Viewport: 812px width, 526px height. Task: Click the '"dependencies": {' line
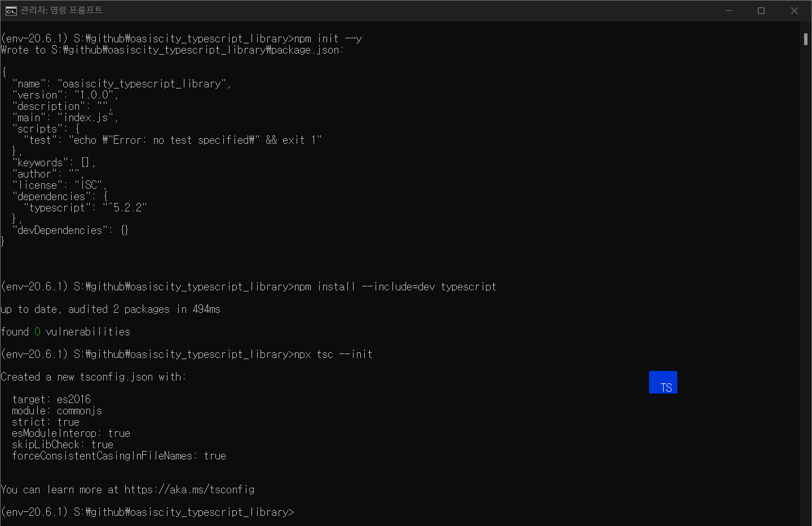[x=60, y=196]
